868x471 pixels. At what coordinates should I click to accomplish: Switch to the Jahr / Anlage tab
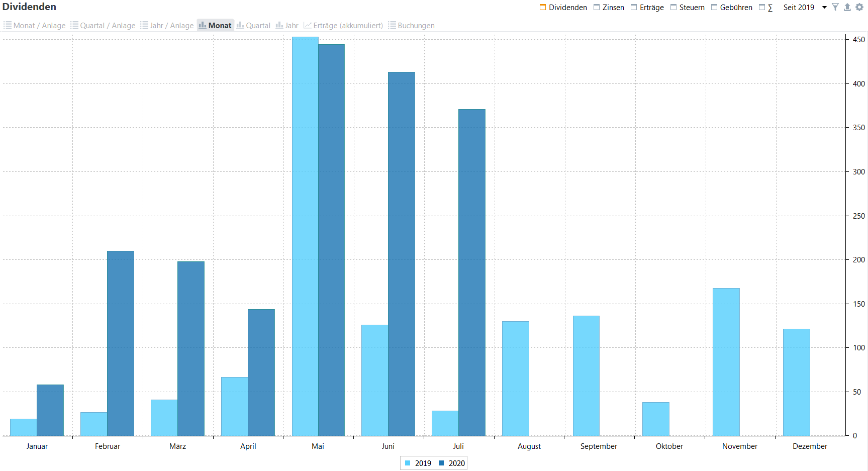[167, 26]
